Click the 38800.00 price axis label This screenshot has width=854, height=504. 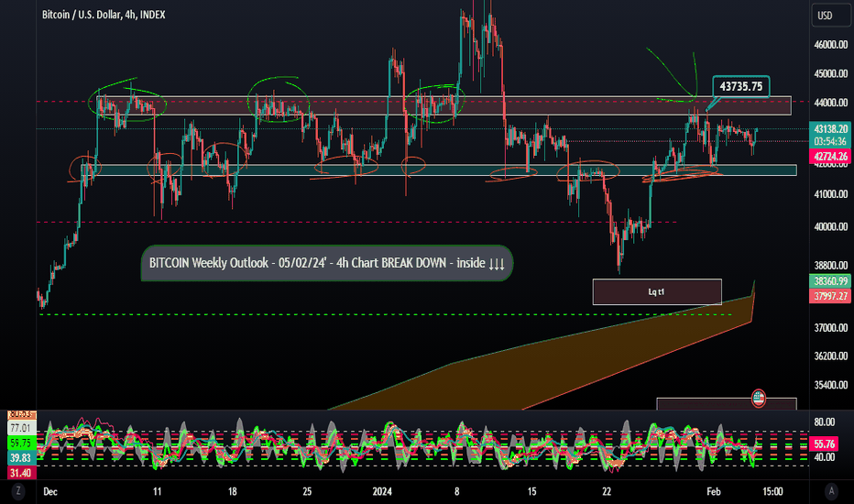tap(830, 266)
